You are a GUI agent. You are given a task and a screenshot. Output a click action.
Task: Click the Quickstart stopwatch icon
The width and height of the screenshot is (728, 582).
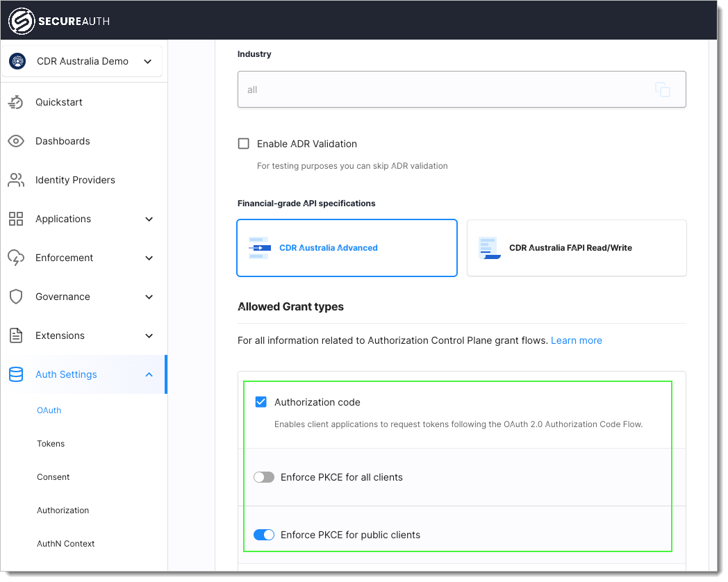(x=16, y=102)
